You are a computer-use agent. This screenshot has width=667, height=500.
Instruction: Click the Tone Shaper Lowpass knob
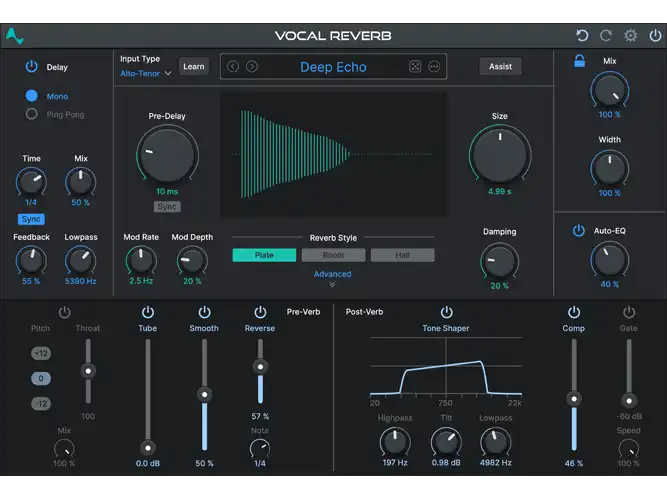click(x=496, y=442)
